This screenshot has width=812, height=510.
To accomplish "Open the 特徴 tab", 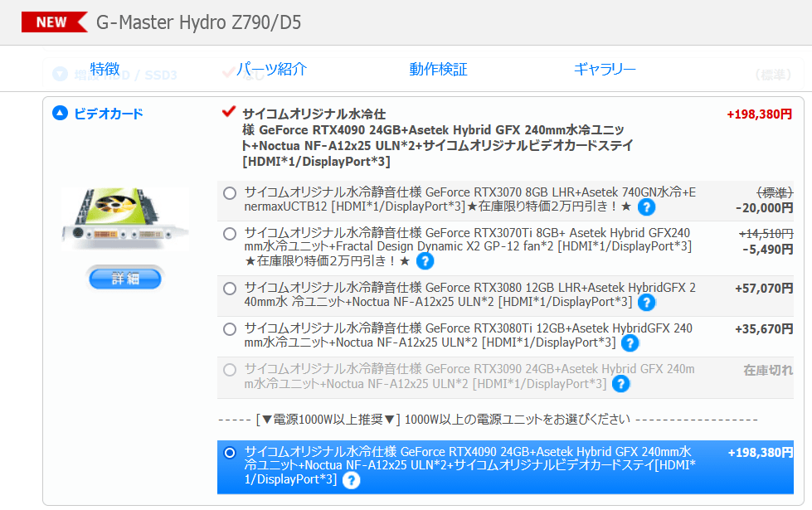I will (105, 69).
